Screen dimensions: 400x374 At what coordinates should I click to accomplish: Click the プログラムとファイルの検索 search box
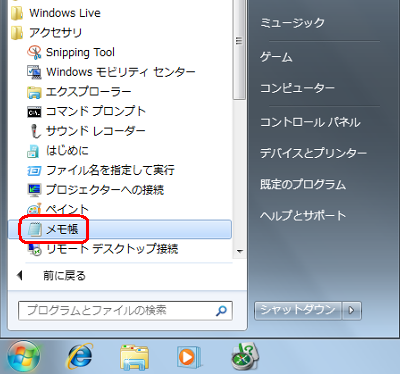pyautogui.click(x=125, y=311)
